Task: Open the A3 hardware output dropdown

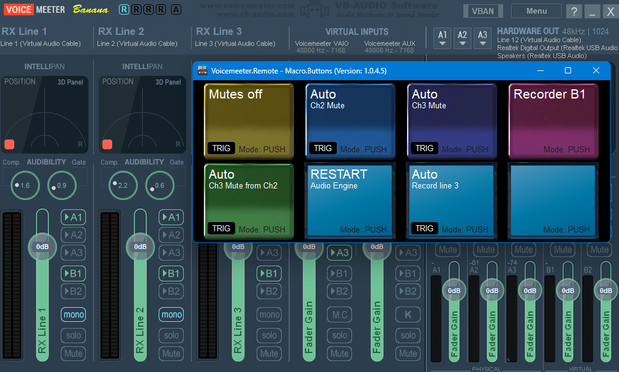Action: tap(482, 38)
